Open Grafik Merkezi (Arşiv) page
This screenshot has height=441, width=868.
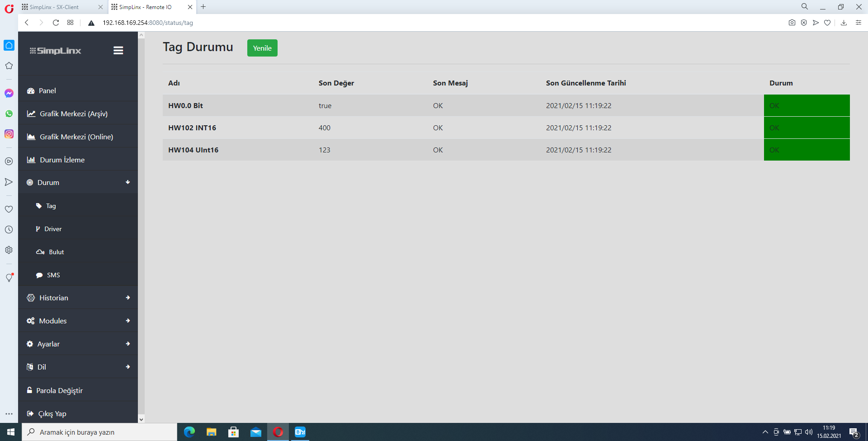(x=73, y=114)
